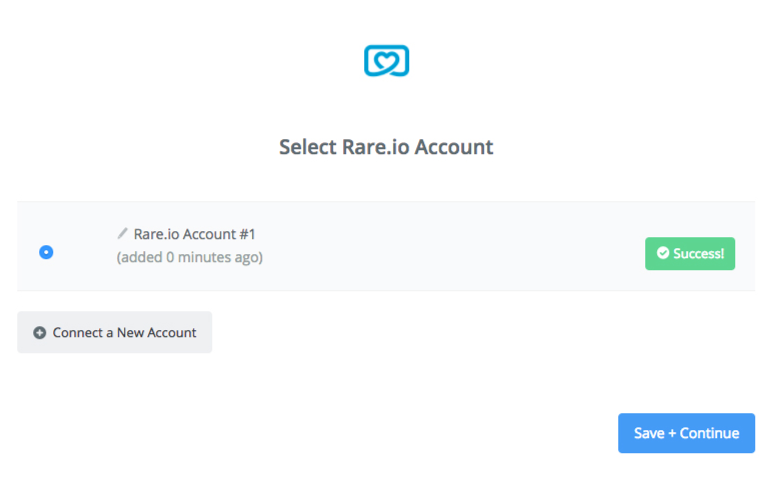Click the Select Rare.io Account heading
770x490 pixels.
[386, 147]
